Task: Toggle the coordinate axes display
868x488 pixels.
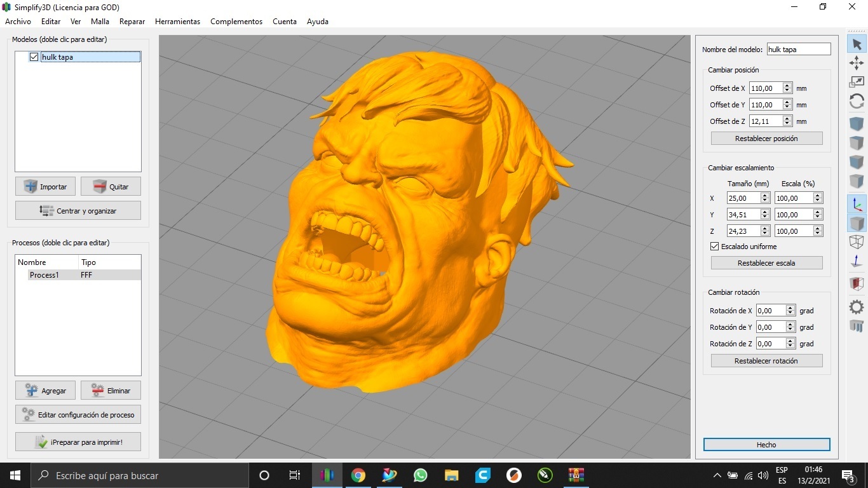Action: (856, 203)
